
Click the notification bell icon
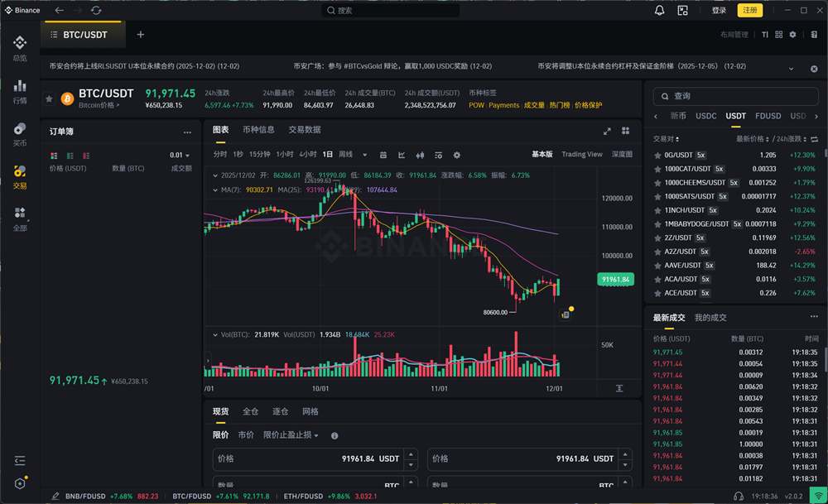660,10
